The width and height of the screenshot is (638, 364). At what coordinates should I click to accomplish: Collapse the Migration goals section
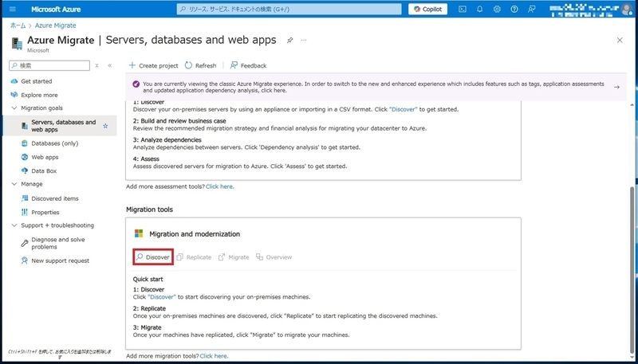tap(14, 108)
